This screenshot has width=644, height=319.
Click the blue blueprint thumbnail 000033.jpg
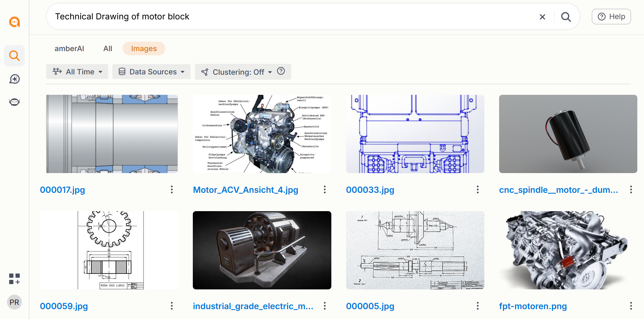[415, 134]
